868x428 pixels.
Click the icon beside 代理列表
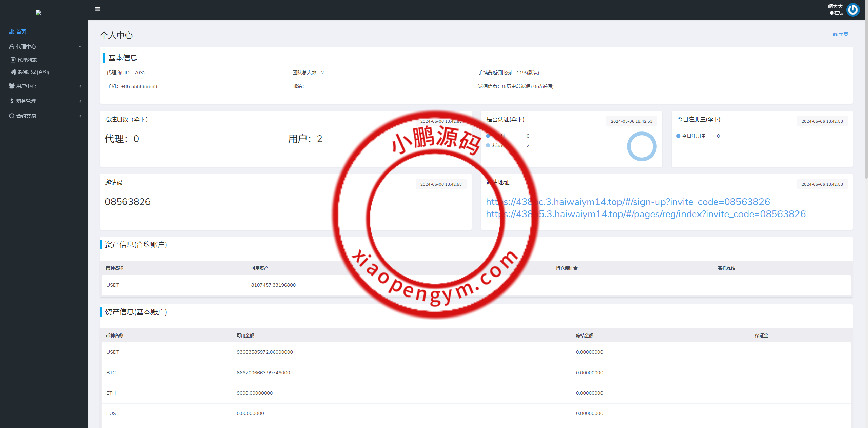point(13,60)
